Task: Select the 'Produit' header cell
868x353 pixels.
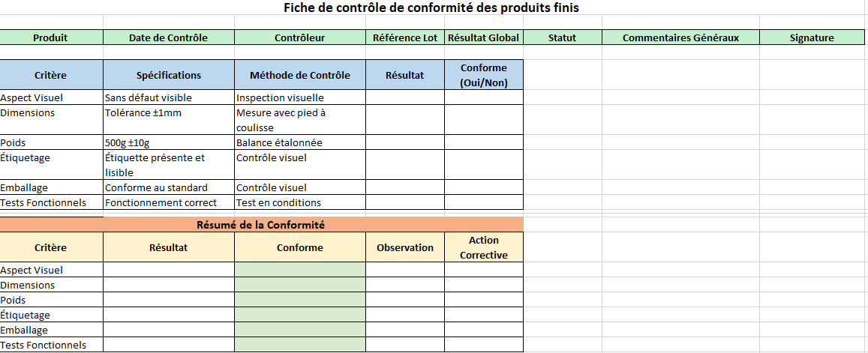Action: pyautogui.click(x=51, y=37)
